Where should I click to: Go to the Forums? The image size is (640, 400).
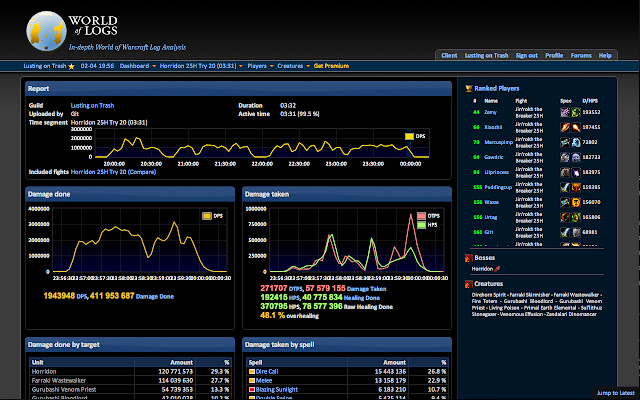point(581,56)
